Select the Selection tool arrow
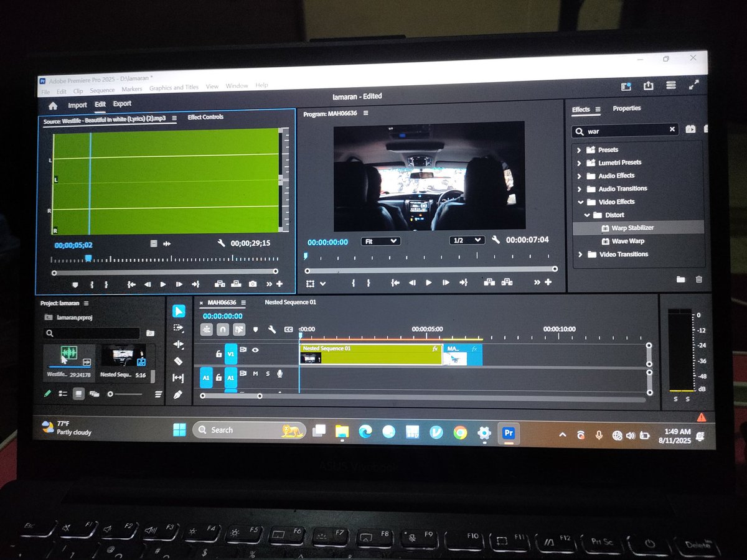 pos(178,312)
